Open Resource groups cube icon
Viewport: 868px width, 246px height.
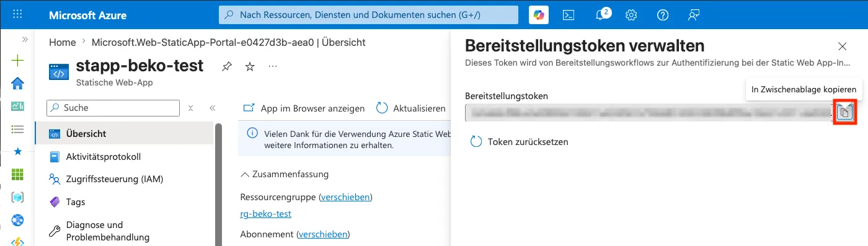[x=17, y=197]
